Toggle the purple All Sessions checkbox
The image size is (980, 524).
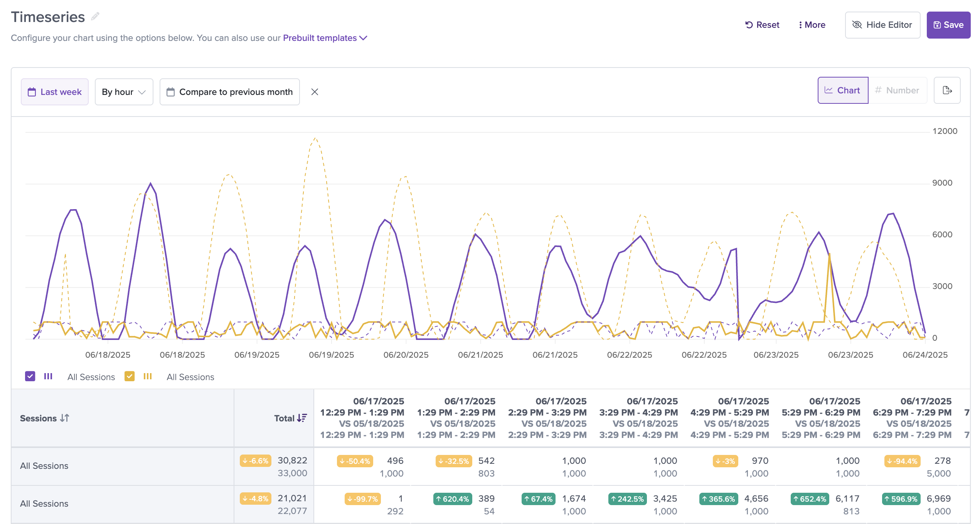pyautogui.click(x=30, y=376)
